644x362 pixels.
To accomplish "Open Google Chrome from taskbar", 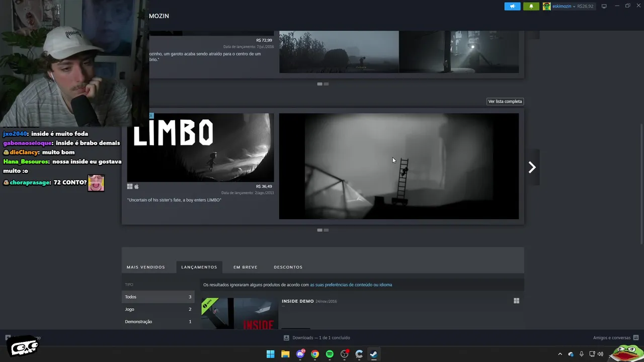I will coord(315,354).
